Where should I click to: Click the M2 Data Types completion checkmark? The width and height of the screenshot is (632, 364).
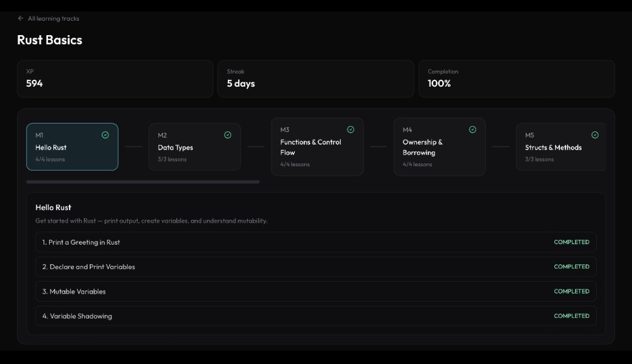(228, 135)
